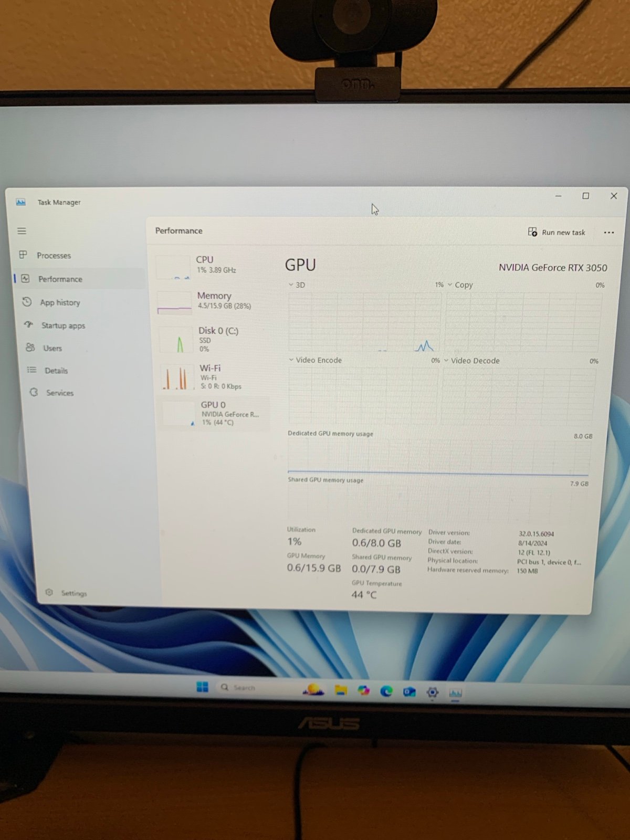
Task: Click the Shared GPU memory usage graph
Action: click(x=437, y=503)
